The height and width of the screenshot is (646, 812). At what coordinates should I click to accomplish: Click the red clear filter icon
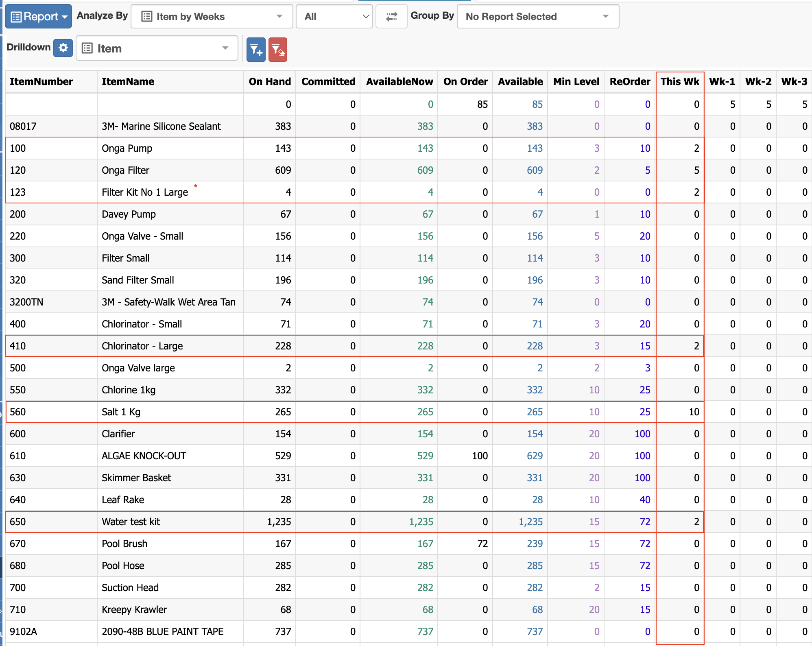click(278, 50)
